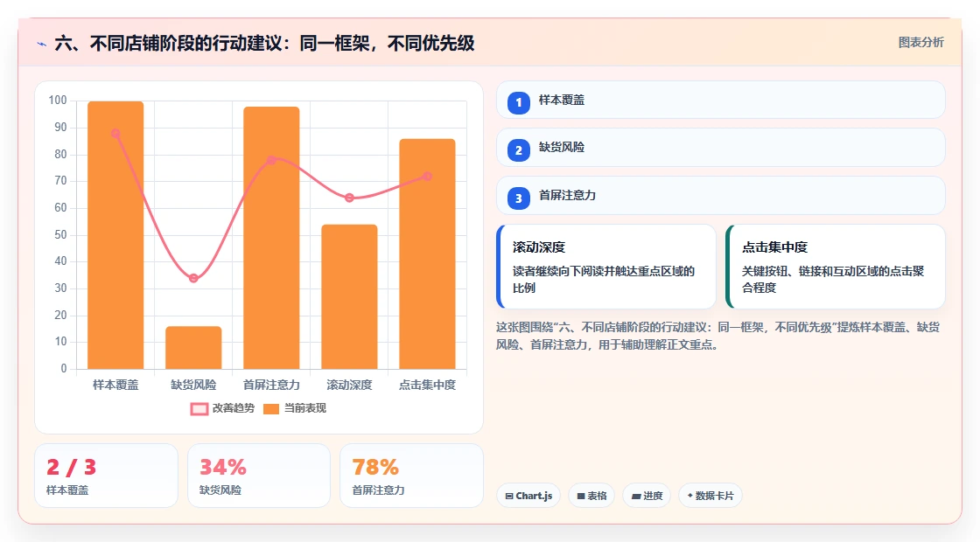Click trend line point above 滚动深度
The width and height of the screenshot is (980, 542).
(x=349, y=198)
